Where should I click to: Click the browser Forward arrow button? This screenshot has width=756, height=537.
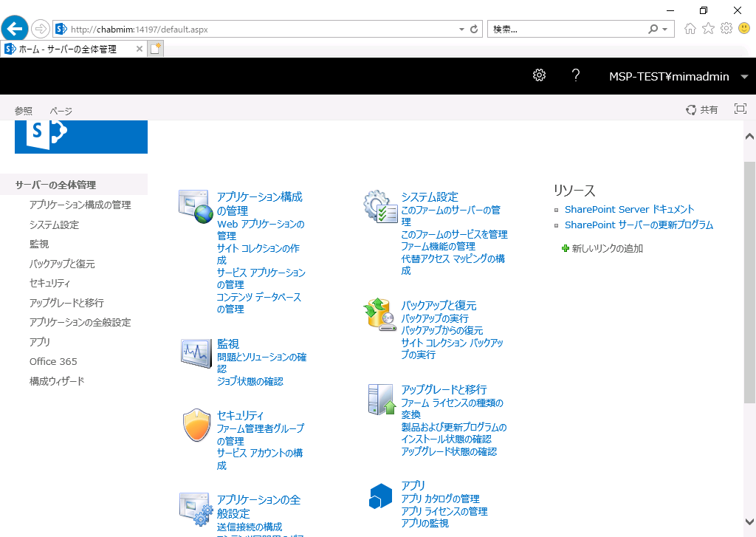[x=41, y=29]
